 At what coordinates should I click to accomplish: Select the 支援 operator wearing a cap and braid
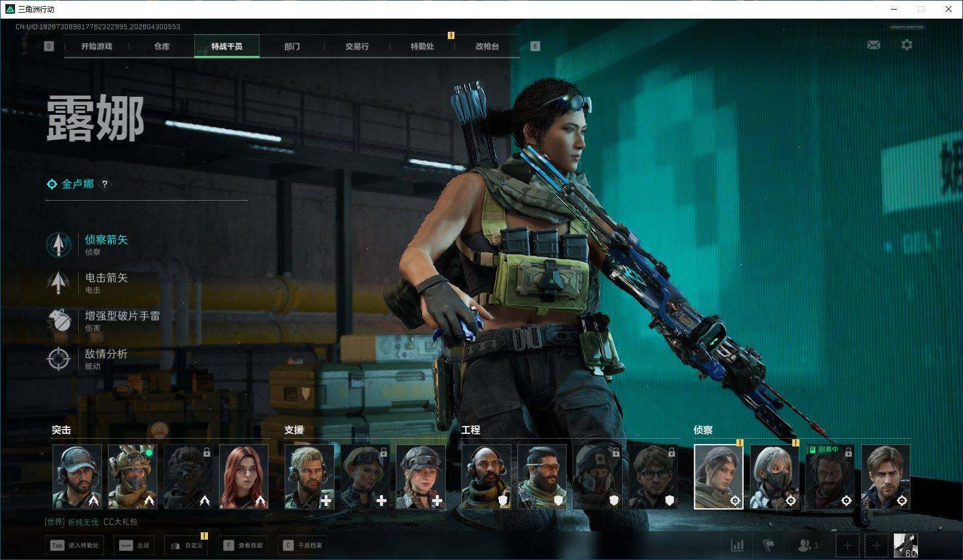421,476
